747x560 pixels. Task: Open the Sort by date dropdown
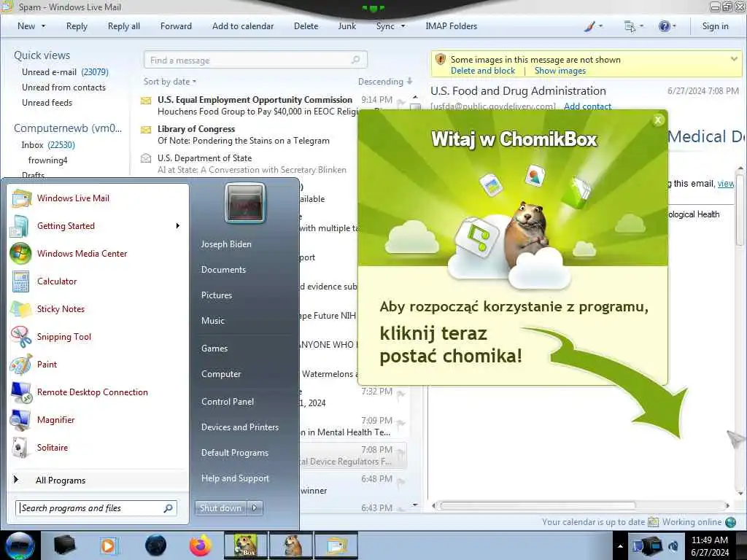[169, 82]
